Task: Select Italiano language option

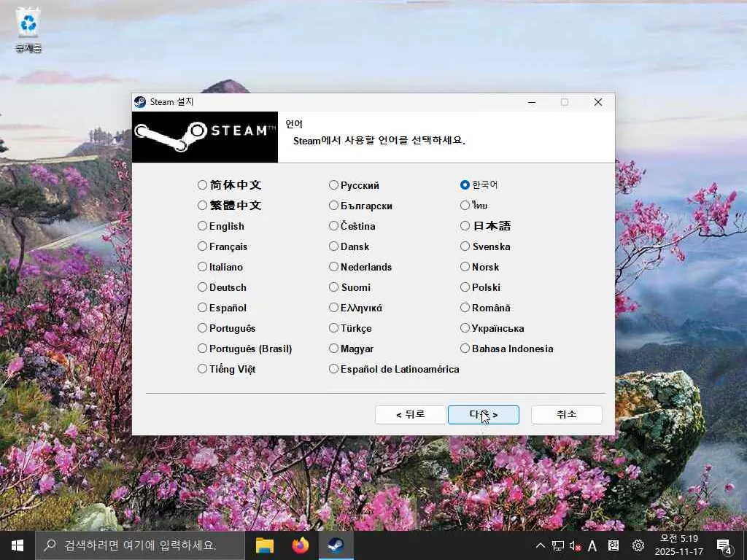Action: [220, 267]
